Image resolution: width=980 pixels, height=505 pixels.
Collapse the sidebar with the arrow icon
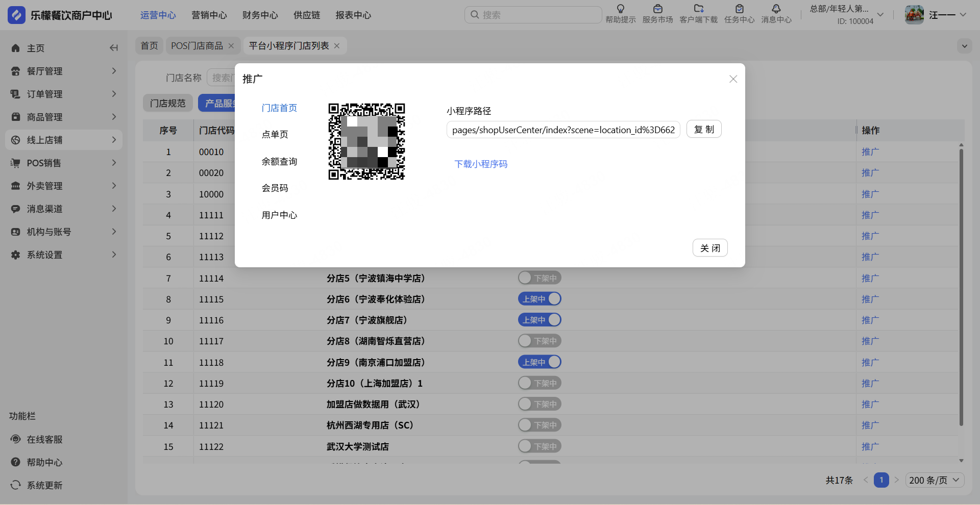click(x=114, y=48)
